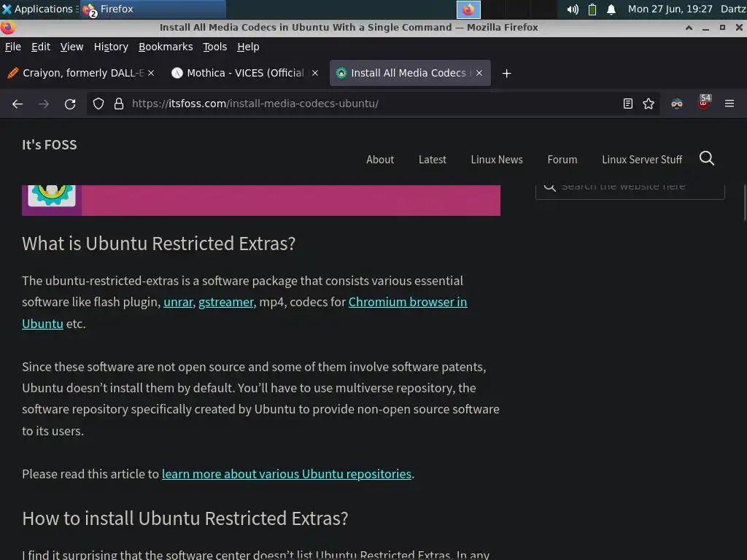
Task: Click the date and time clock
Action: (670, 9)
